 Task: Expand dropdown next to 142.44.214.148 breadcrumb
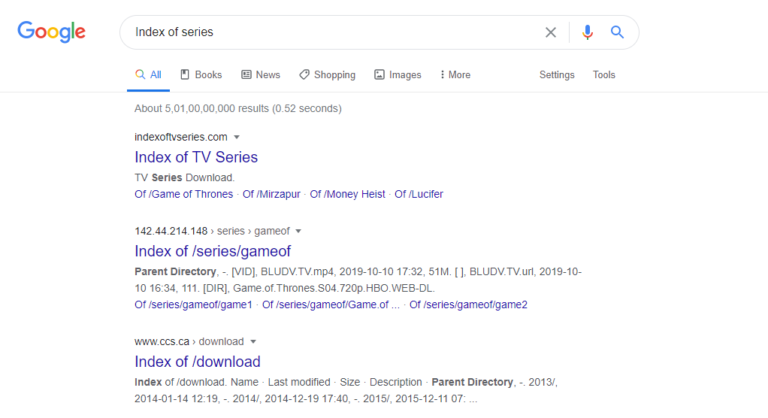coord(298,231)
